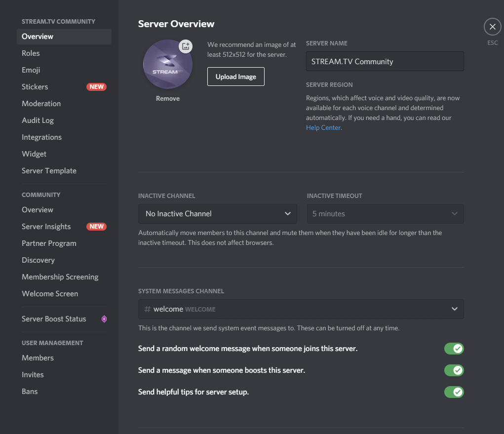This screenshot has width=504, height=434.
Task: Select Bans under User Management
Action: pos(30,392)
